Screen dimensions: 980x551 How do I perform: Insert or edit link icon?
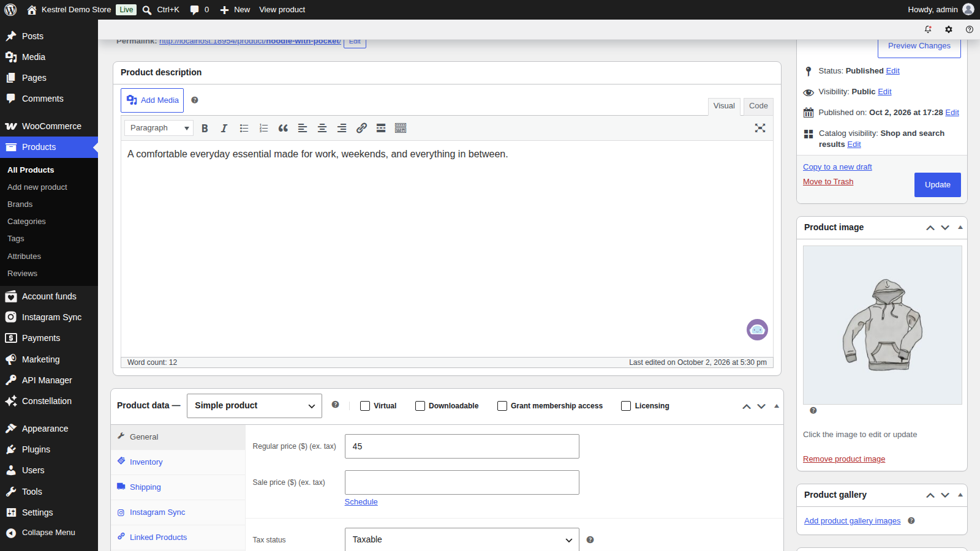pos(361,128)
